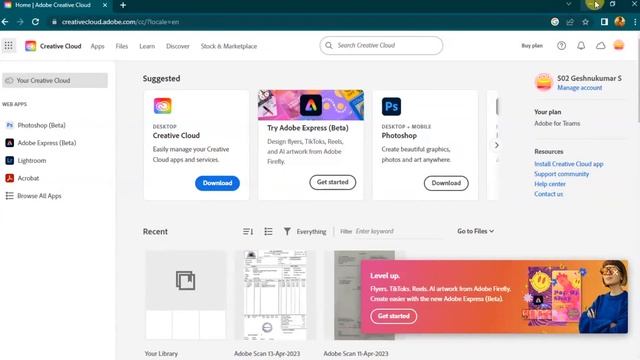Show next suggested apps arrow
This screenshot has height=360, width=640.
[x=497, y=145]
